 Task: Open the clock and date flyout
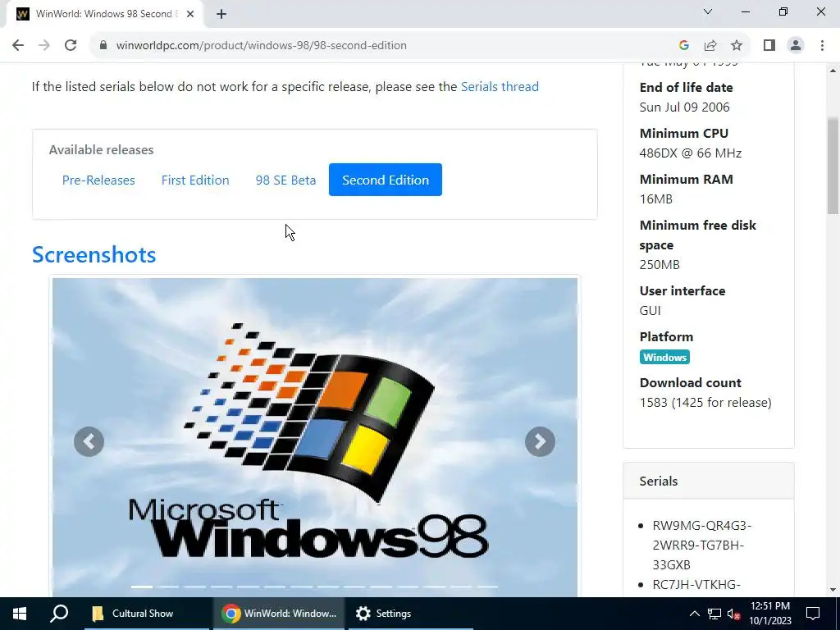[x=769, y=614]
